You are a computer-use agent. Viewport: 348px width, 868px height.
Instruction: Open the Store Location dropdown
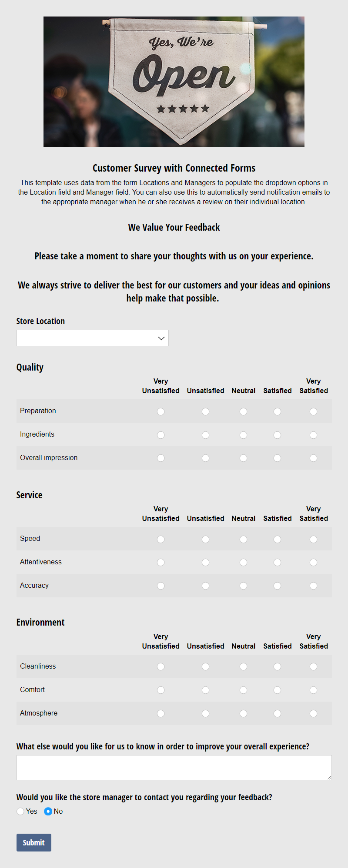tap(93, 338)
